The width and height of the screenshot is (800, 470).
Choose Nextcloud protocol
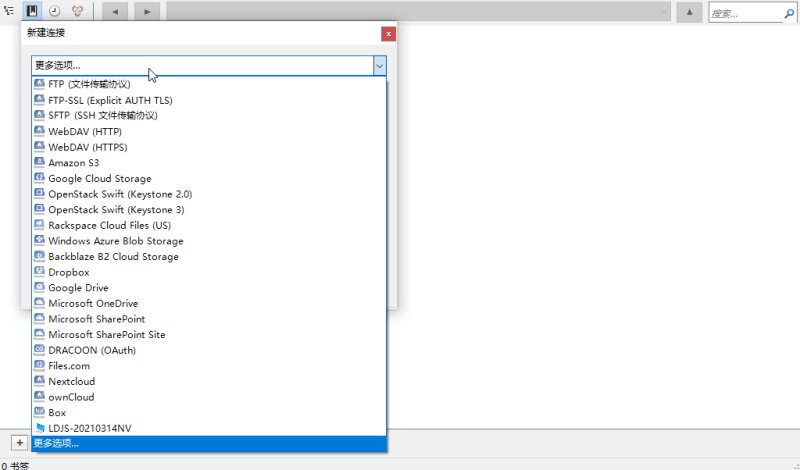pos(209,381)
